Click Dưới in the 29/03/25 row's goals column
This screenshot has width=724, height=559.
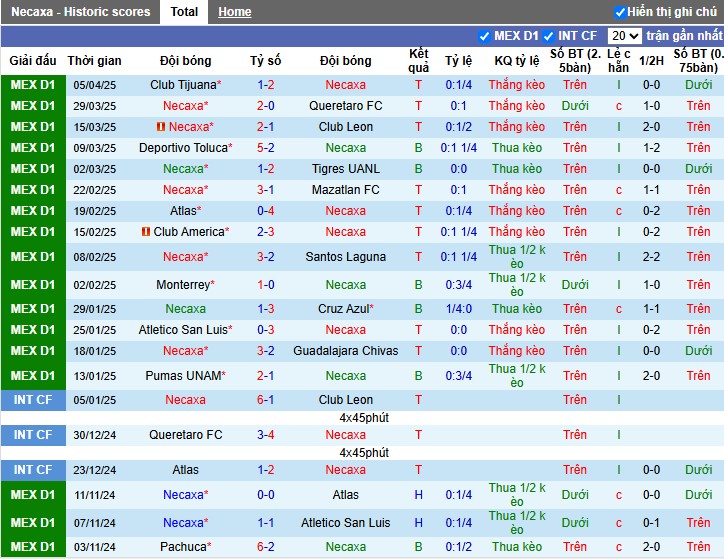pyautogui.click(x=575, y=106)
